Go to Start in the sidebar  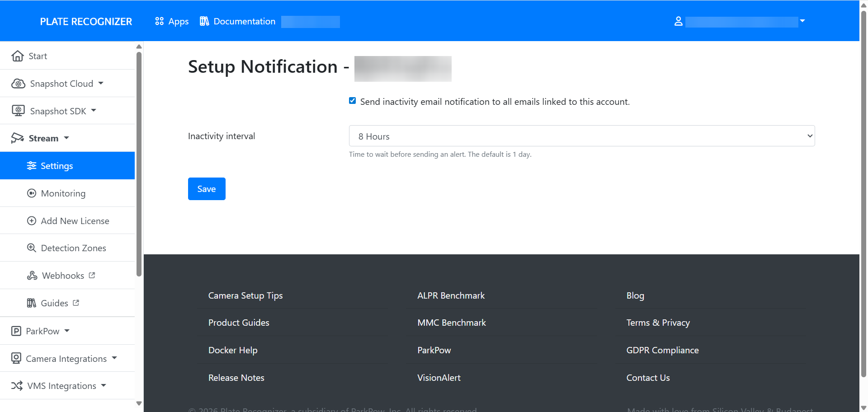pyautogui.click(x=67, y=56)
